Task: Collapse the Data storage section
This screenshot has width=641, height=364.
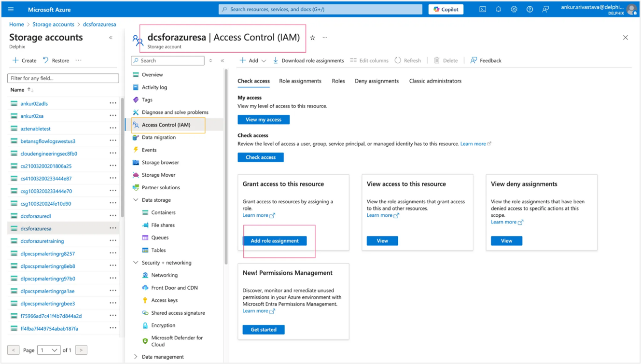Action: click(x=136, y=200)
